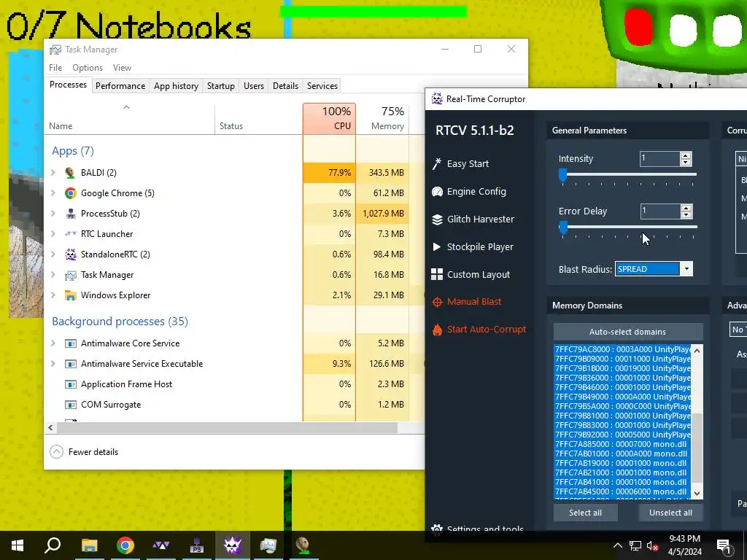Click RTC Launcher icon in process list
The image size is (747, 560).
(71, 234)
